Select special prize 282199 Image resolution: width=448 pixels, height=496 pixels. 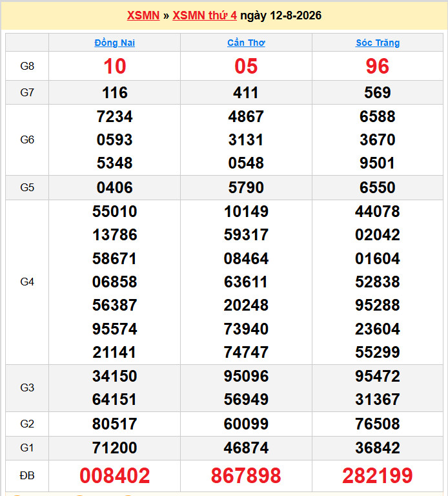coord(378,475)
